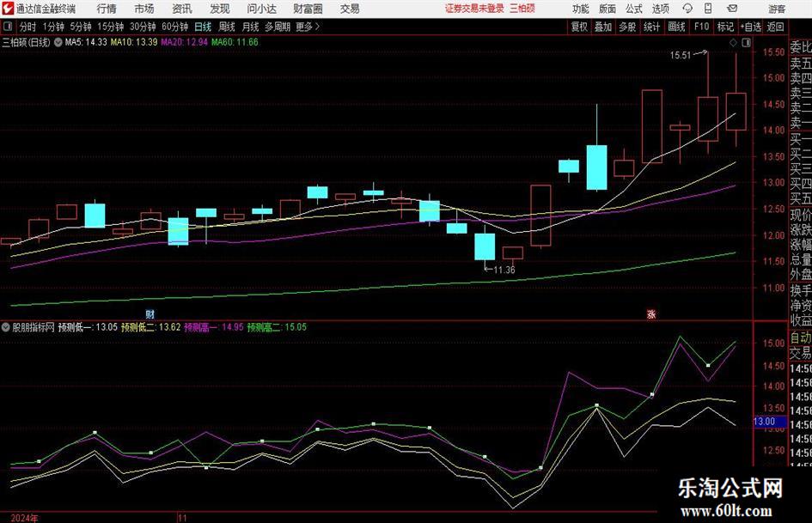Screen dimensions: 812x523
Task: Click the diamond icon above price axis
Action: tap(733, 43)
